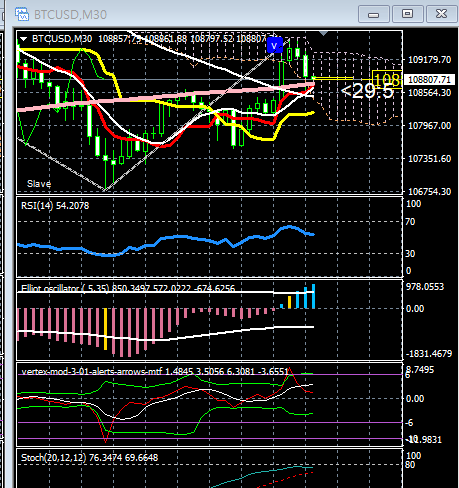Click the 107351.60 price scale value
Viewport: 459px width, 488px height.
429,158
